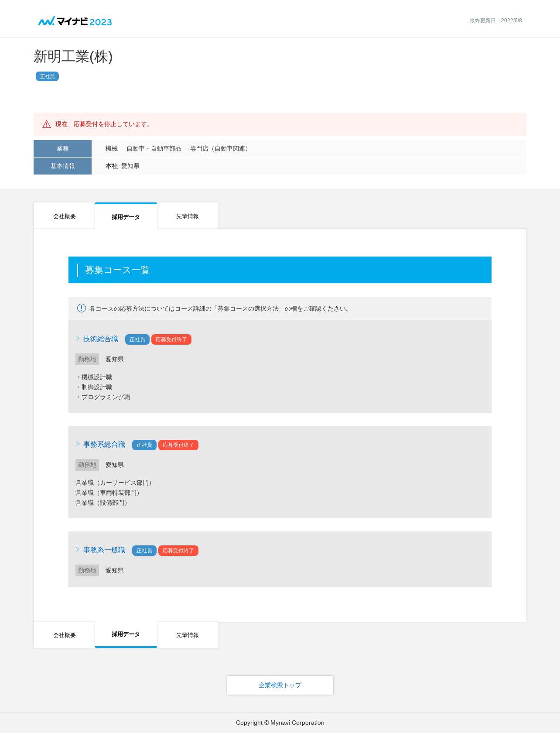Screen dimensions: 560x733
Task: Click the red warning triangle icon
Action: pyautogui.click(x=47, y=124)
